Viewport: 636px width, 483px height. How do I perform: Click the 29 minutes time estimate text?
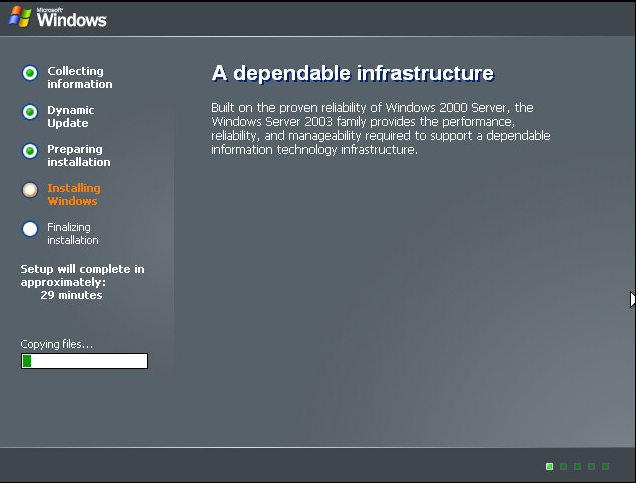click(x=71, y=295)
